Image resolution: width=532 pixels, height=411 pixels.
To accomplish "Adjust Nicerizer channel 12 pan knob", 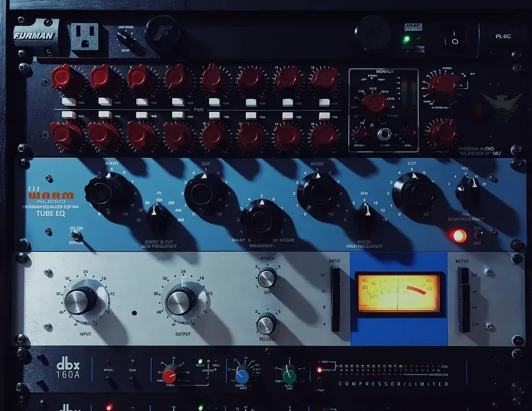I will point(251,137).
